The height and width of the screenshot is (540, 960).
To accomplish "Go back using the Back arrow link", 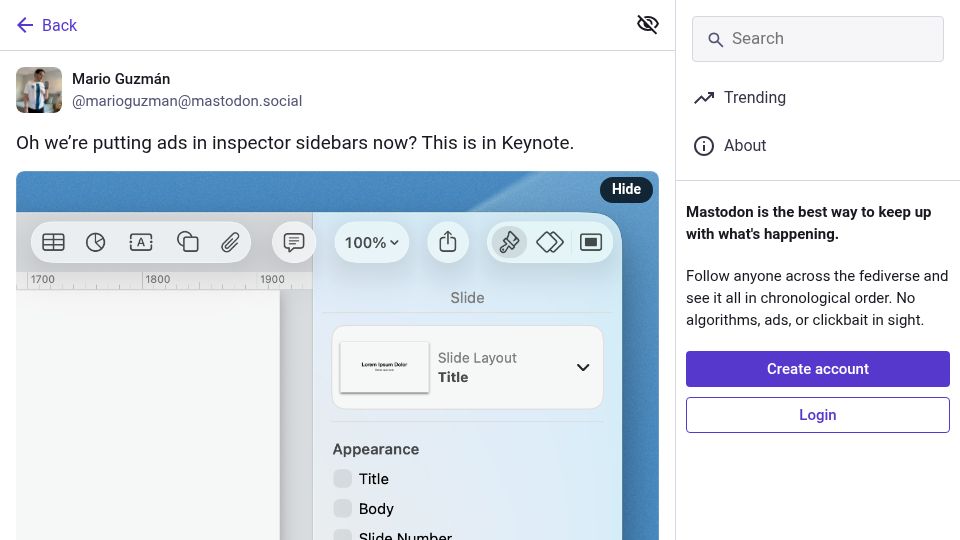I will point(47,25).
